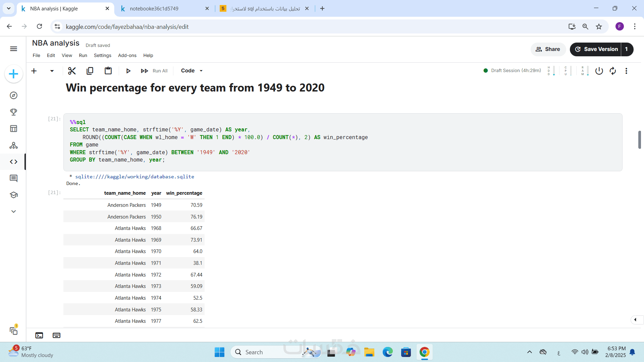
Task: Power off the draft session
Action: coord(599,71)
